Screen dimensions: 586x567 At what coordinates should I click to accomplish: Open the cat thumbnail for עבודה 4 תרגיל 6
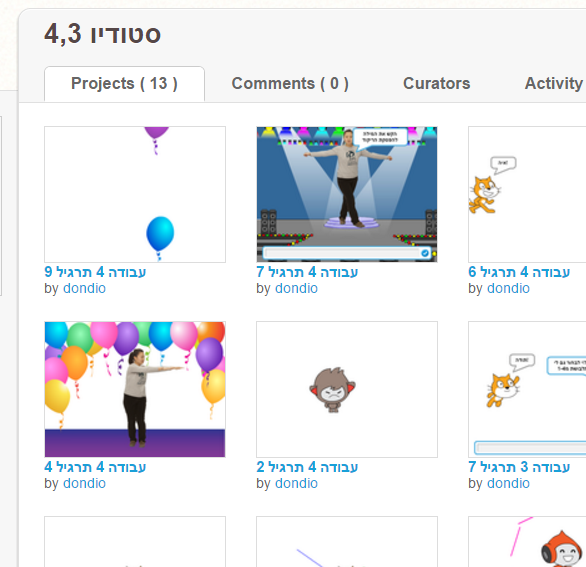pos(527,194)
